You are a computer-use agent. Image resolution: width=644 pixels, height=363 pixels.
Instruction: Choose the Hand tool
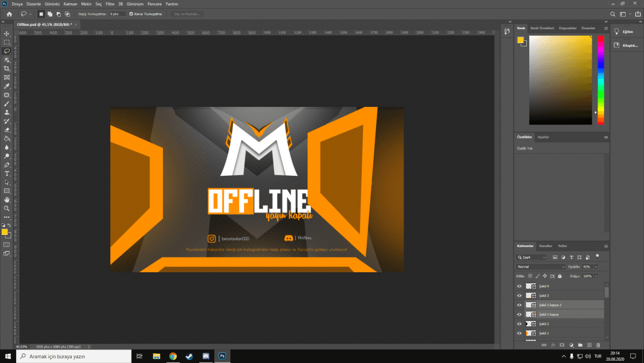(6, 200)
